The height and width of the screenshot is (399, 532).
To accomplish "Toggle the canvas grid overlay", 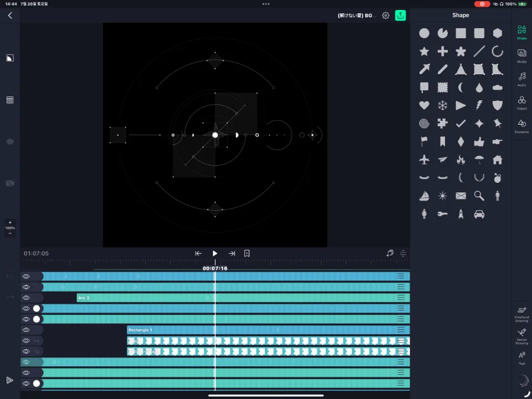I will tap(10, 100).
